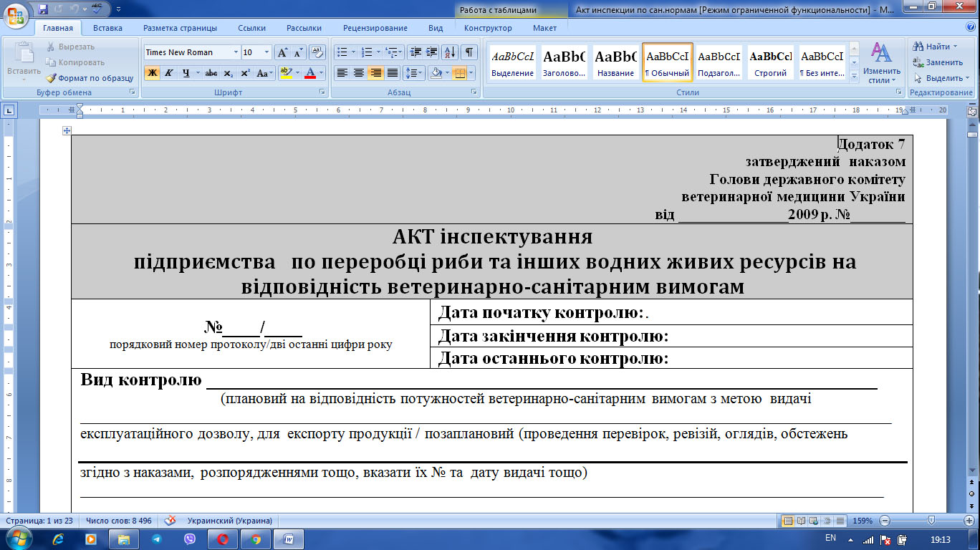Apply the text highlight color
Screen dimensions: 980x550
point(287,73)
